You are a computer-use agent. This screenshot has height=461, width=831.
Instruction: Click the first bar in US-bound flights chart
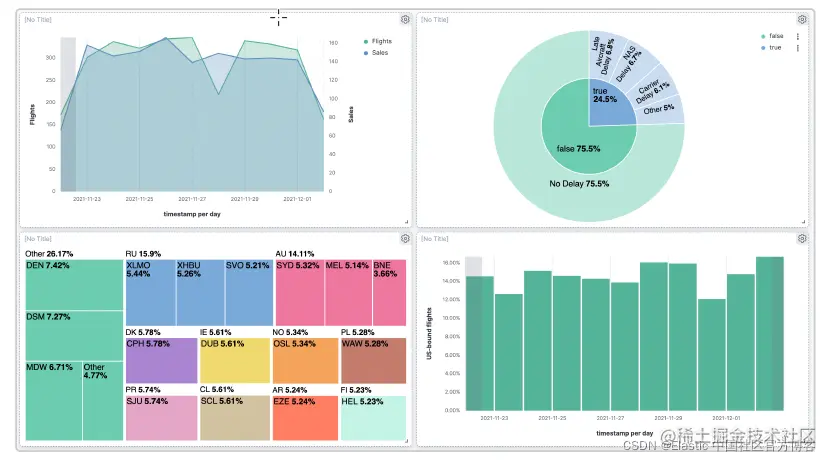[480, 343]
